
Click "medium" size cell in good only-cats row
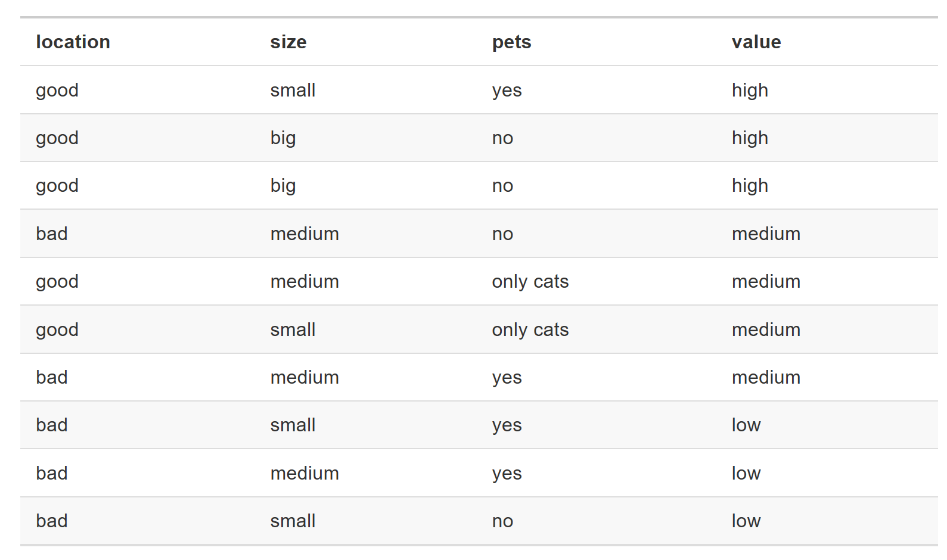point(305,281)
